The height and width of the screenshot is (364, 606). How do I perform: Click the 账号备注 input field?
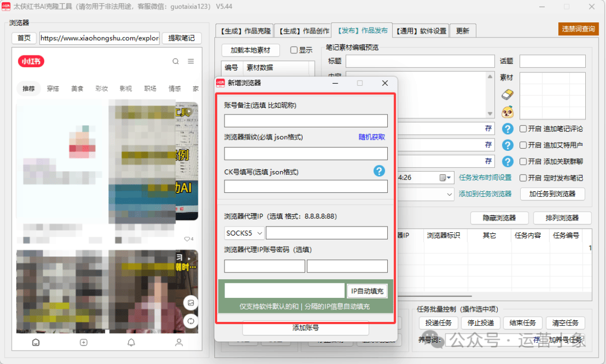[x=306, y=121]
